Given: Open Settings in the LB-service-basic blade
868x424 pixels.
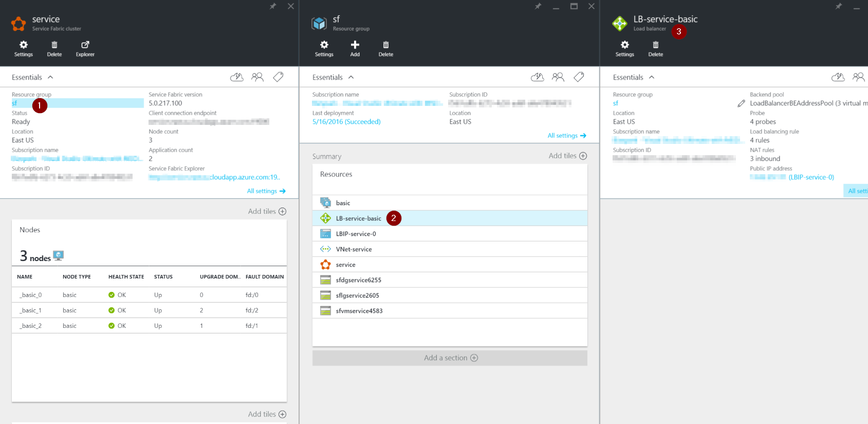Looking at the screenshot, I should [625, 48].
